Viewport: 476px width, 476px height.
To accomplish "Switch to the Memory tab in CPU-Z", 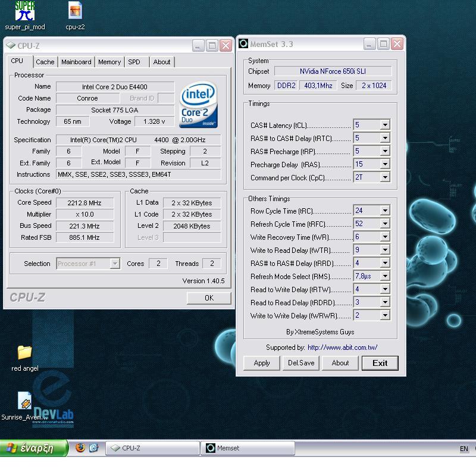I will click(x=109, y=62).
